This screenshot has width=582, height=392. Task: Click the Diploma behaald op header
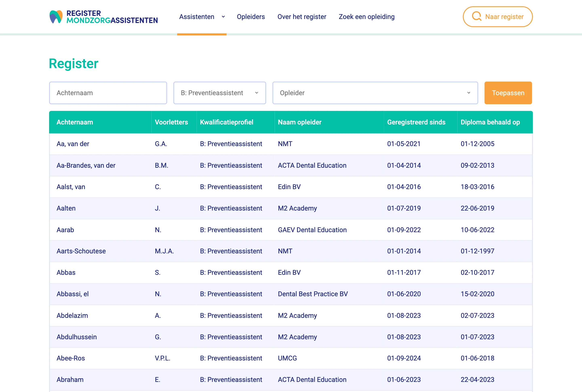490,122
